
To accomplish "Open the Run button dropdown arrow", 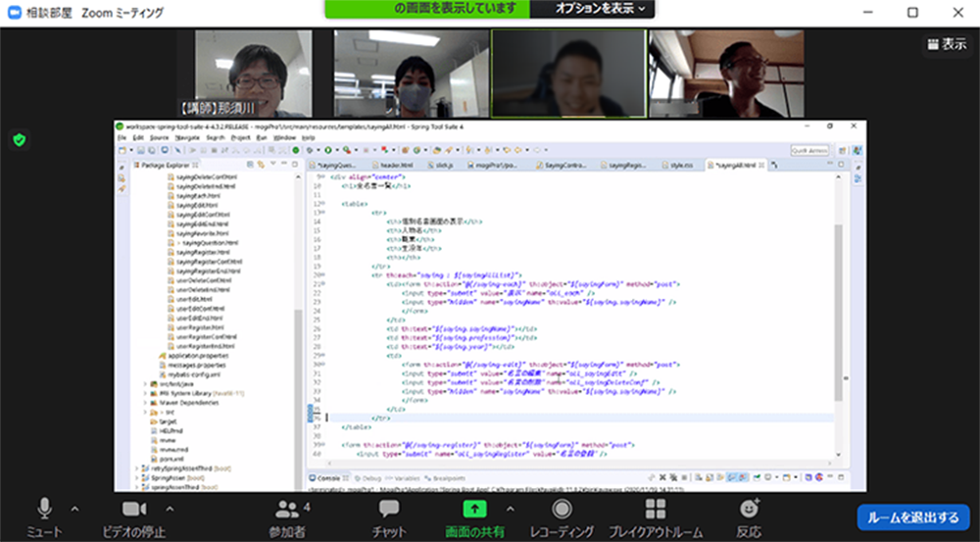I will tap(335, 150).
